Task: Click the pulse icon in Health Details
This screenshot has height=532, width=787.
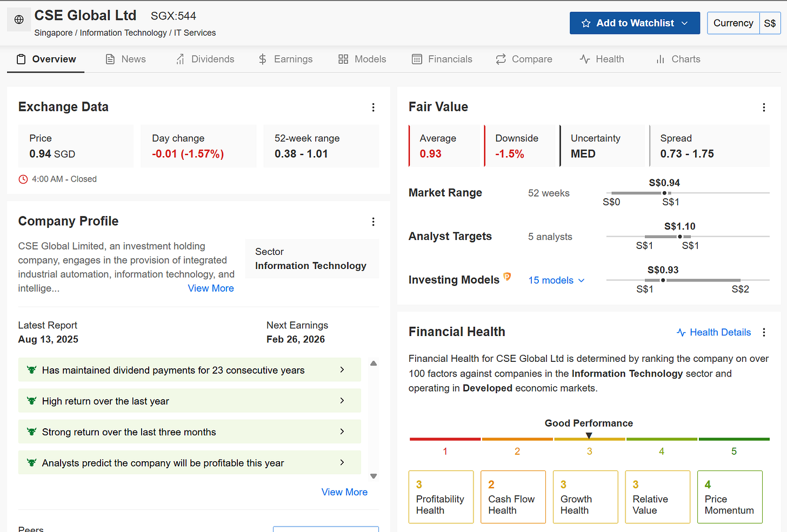Action: (681, 333)
